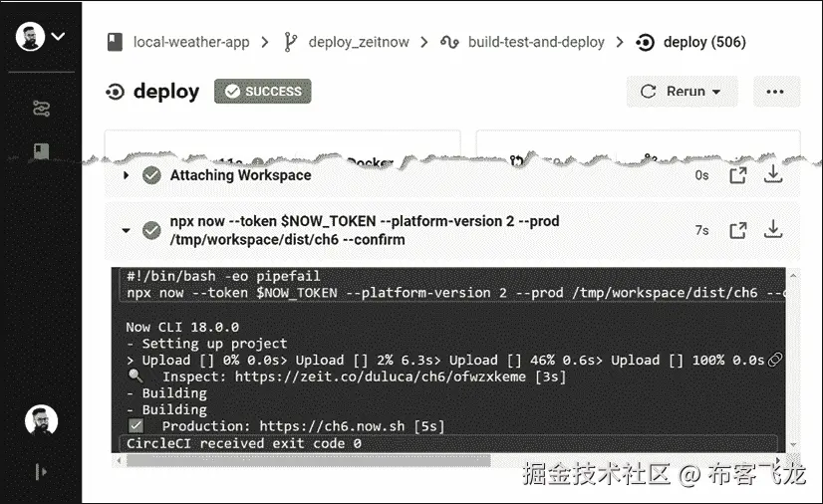Open the user avatar menu at top of sidebar
The height and width of the screenshot is (504, 823).
(x=30, y=36)
